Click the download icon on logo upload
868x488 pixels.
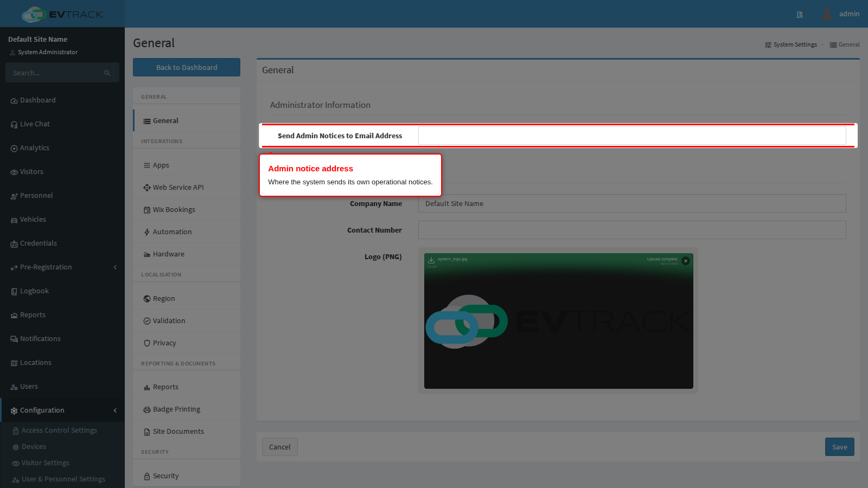pos(431,260)
